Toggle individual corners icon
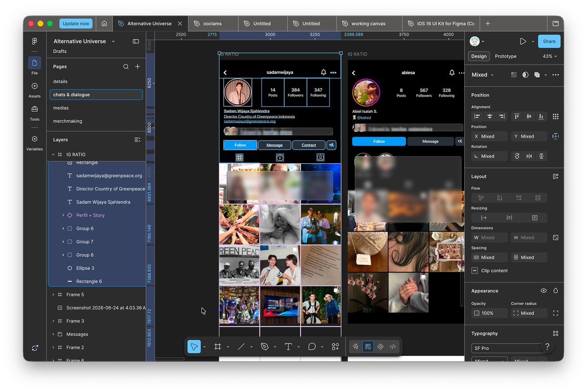 [556, 313]
